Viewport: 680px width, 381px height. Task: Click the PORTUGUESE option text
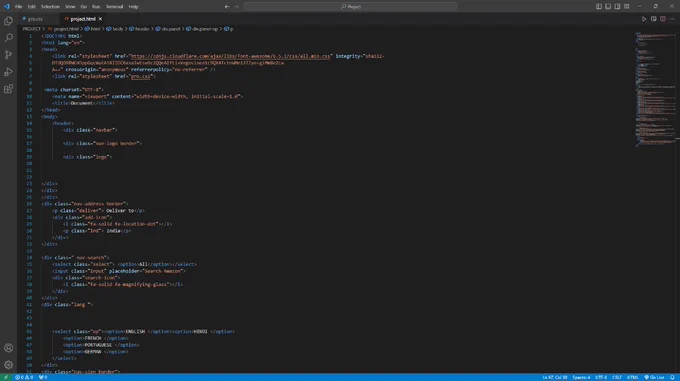(98, 345)
